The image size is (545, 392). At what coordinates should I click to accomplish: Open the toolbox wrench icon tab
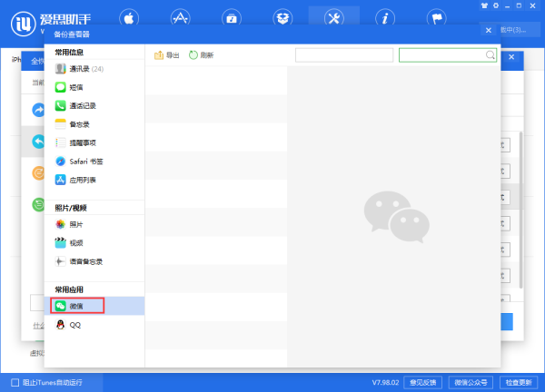[x=334, y=18]
